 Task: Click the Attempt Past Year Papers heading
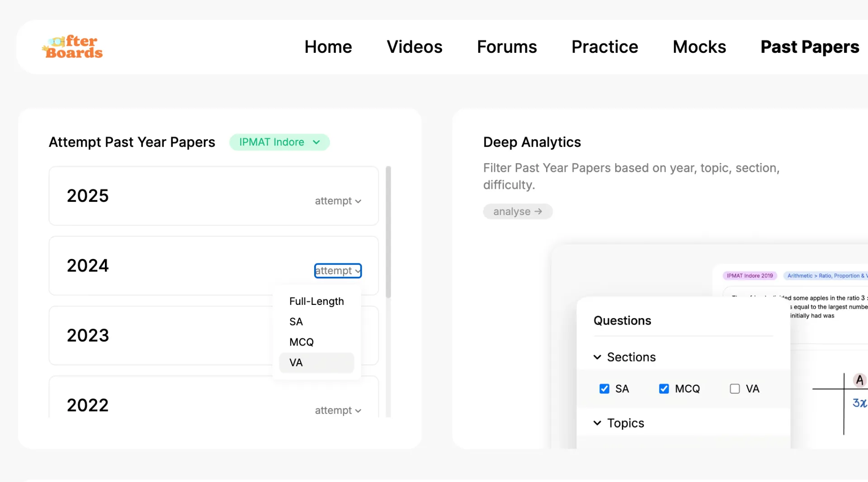132,142
